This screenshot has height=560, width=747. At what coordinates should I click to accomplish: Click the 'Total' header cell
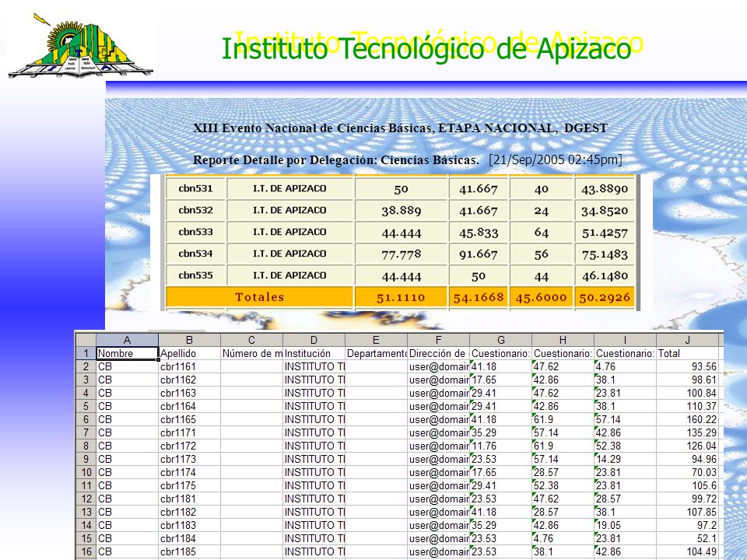[687, 353]
